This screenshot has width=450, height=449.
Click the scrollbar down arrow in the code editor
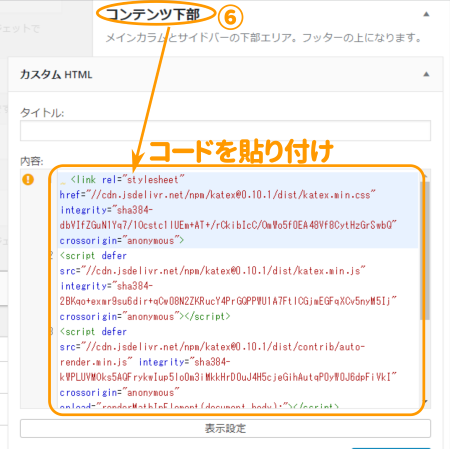(426, 402)
